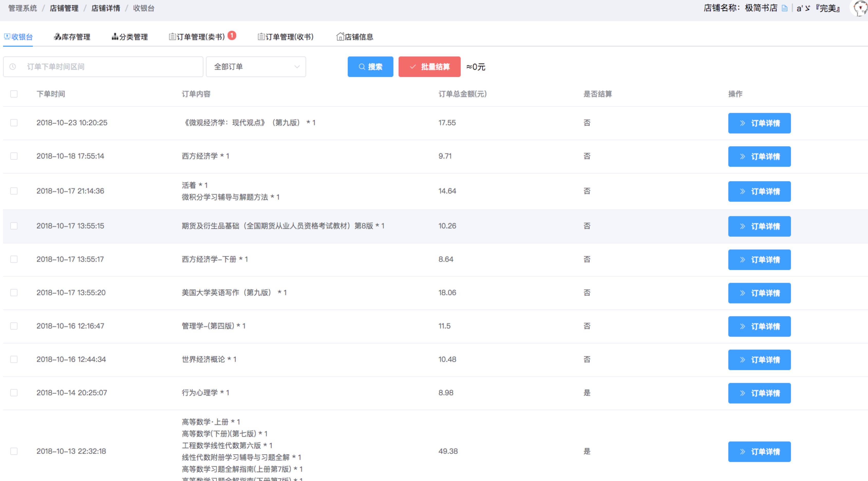
Task: Check the order dated 2018-10-17 21:14:36
Action: [14, 191]
